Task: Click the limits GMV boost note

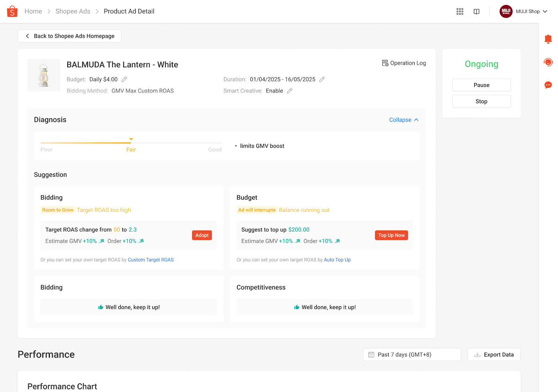Action: click(262, 146)
